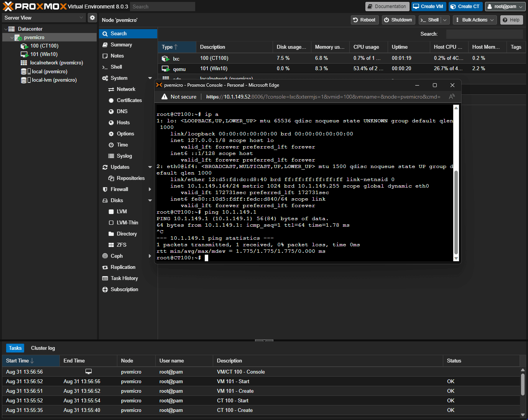Screen dimensions: 528x420
Task: Open the Notes section
Action: pyautogui.click(x=117, y=56)
